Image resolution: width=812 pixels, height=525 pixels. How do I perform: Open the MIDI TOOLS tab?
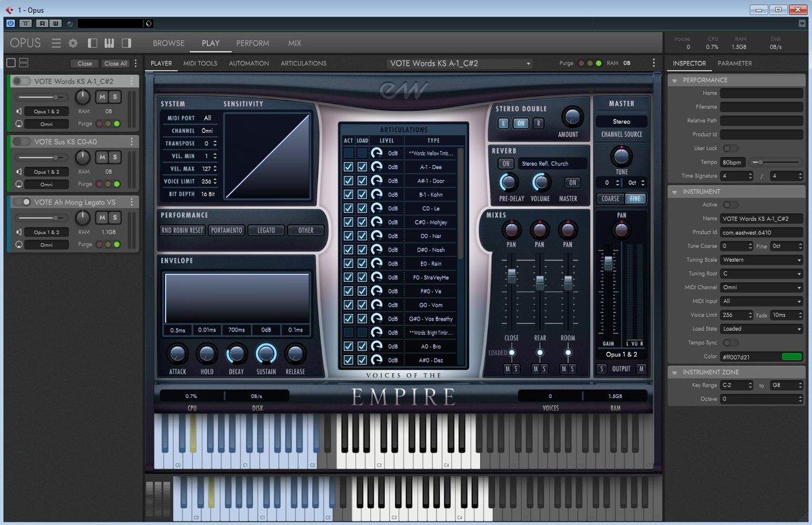pos(200,64)
